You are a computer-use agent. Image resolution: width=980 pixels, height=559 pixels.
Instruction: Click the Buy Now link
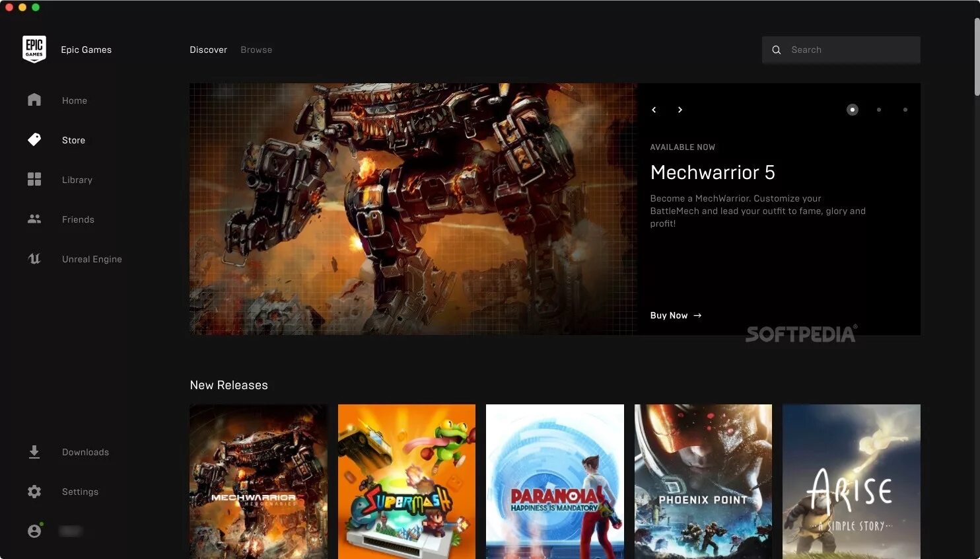click(x=676, y=315)
